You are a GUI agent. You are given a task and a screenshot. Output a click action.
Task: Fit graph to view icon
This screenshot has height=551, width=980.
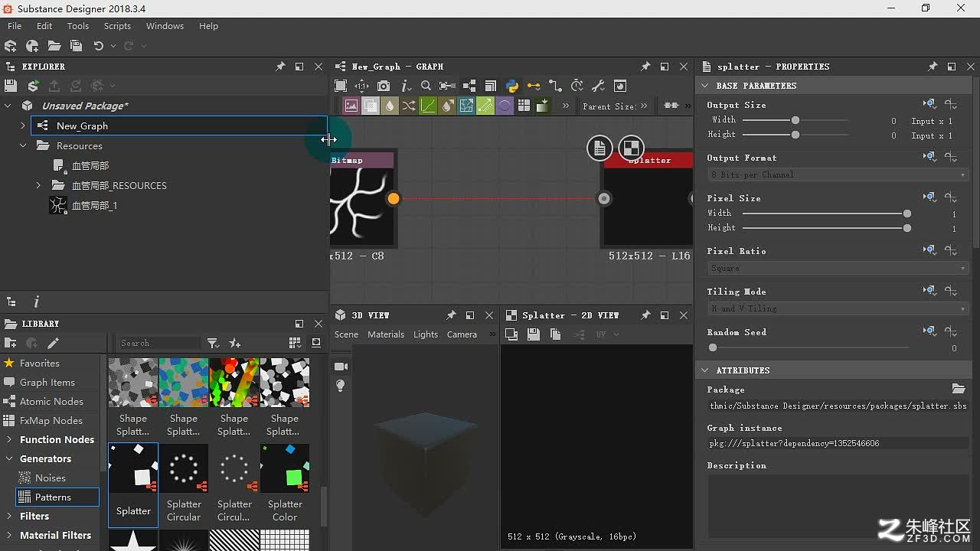(x=341, y=86)
